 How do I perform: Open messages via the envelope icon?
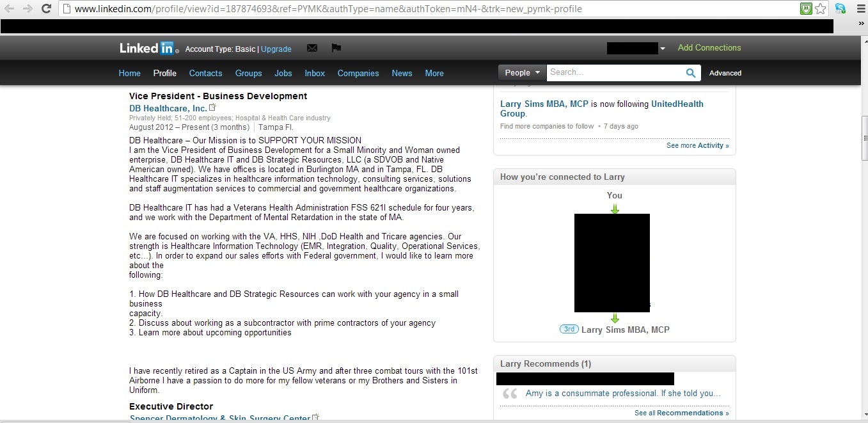click(312, 48)
